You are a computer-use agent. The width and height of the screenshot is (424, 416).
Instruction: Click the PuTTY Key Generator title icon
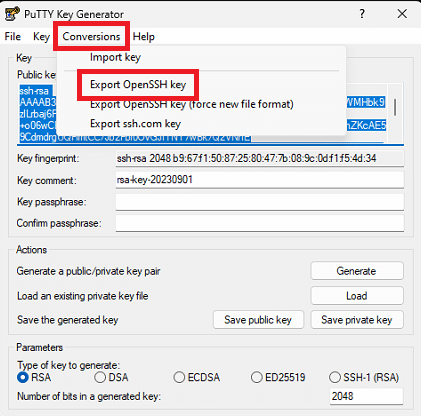pos(12,14)
